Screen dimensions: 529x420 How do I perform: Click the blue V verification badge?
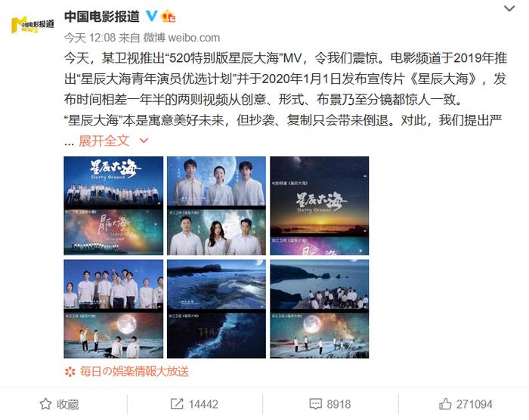[x=151, y=16]
